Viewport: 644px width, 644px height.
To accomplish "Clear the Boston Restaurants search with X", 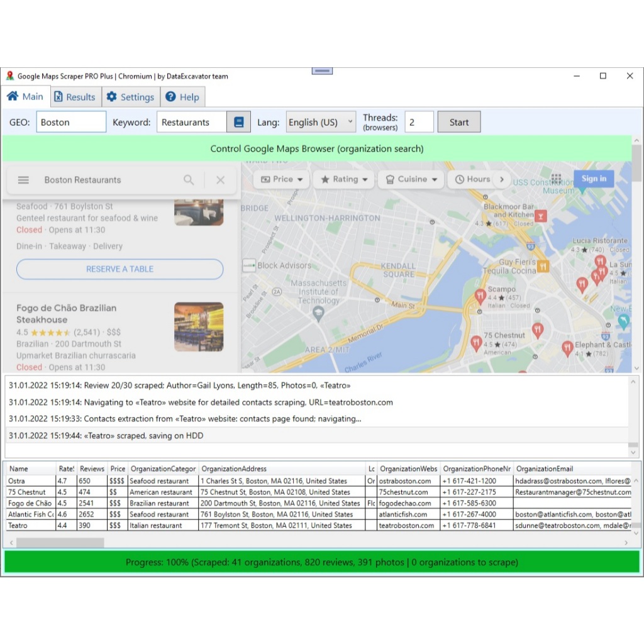I will [220, 180].
